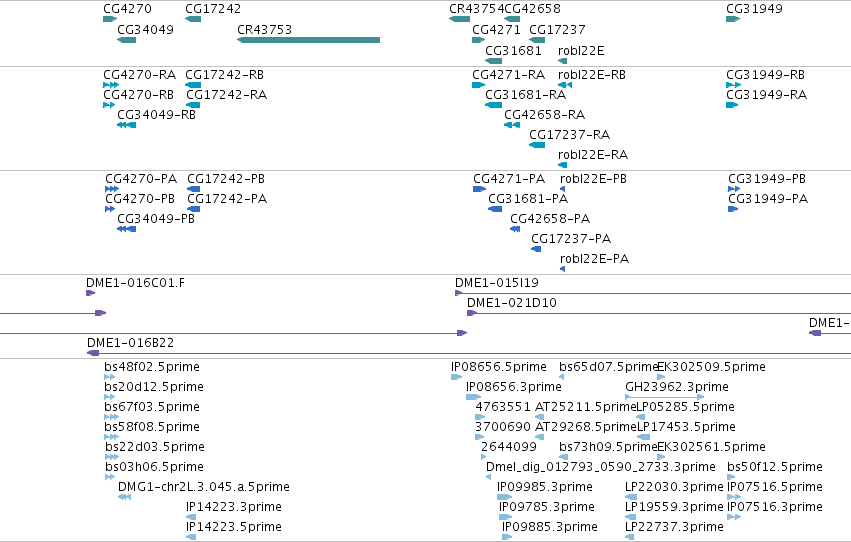Select gene CG4271 label
The image size is (851, 542).
tap(496, 29)
